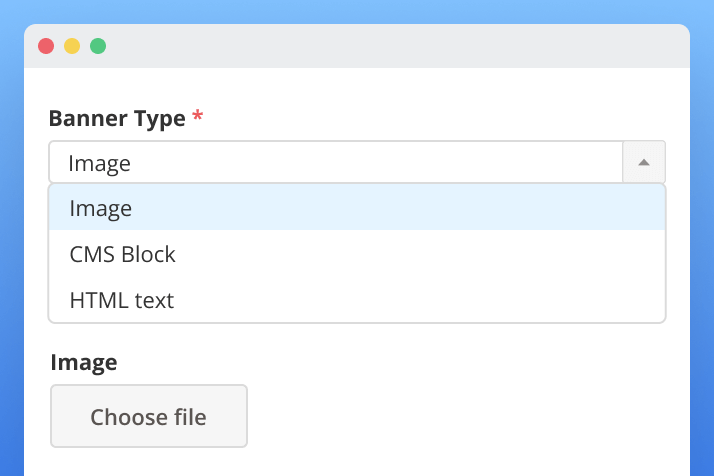Collapse the Banner Type list via triangle icon
The height and width of the screenshot is (476, 714).
pyautogui.click(x=644, y=162)
